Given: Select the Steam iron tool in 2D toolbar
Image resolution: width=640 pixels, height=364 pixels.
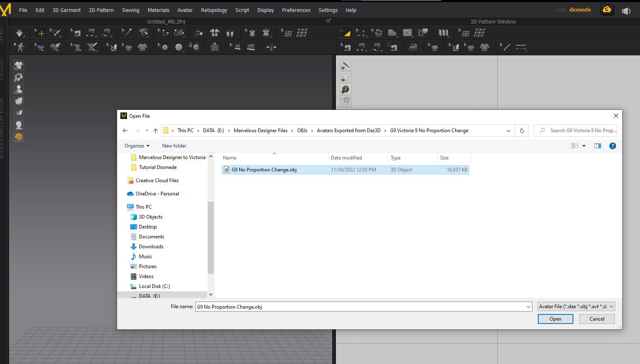Looking at the screenshot, I should 413,47.
